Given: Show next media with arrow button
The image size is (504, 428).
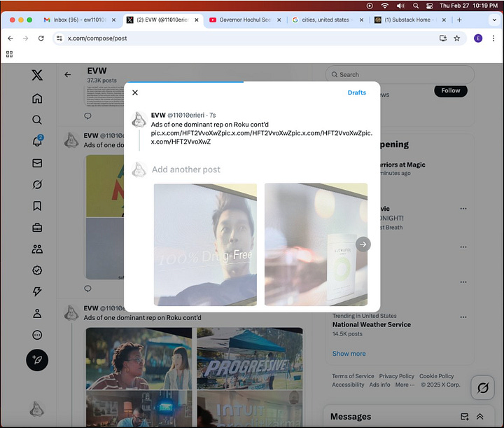Looking at the screenshot, I should pyautogui.click(x=363, y=244).
